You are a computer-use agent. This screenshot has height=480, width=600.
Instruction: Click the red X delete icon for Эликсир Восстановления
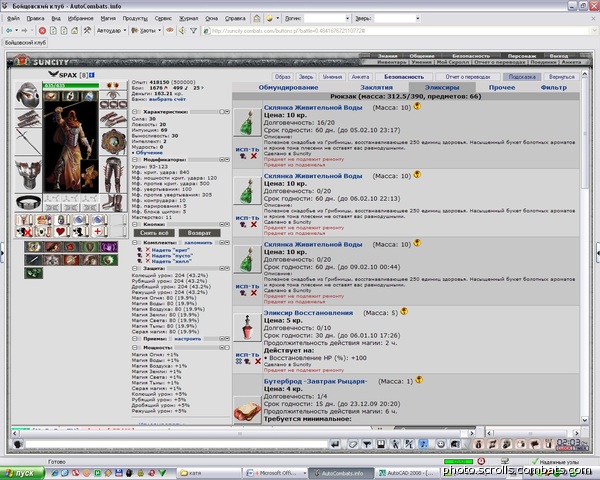[258, 361]
